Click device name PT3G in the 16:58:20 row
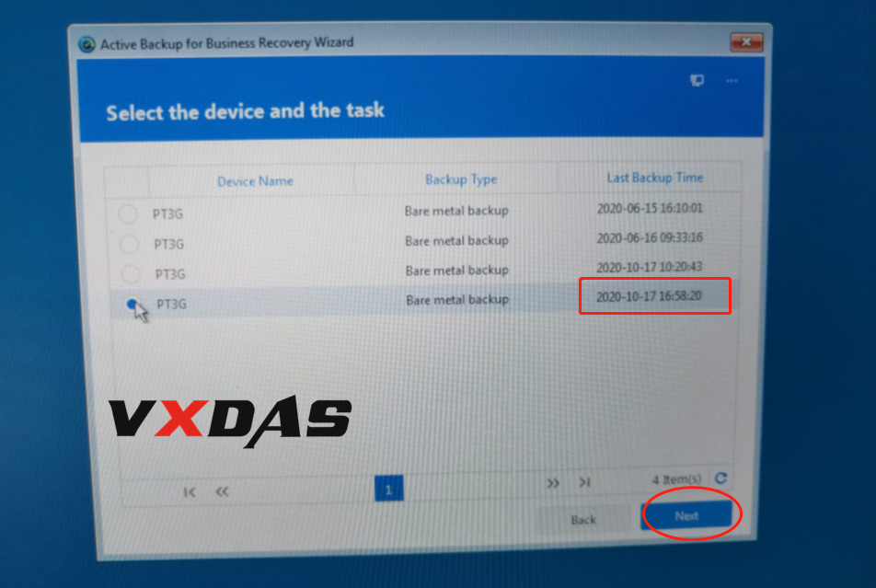This screenshot has width=876, height=588. [171, 304]
